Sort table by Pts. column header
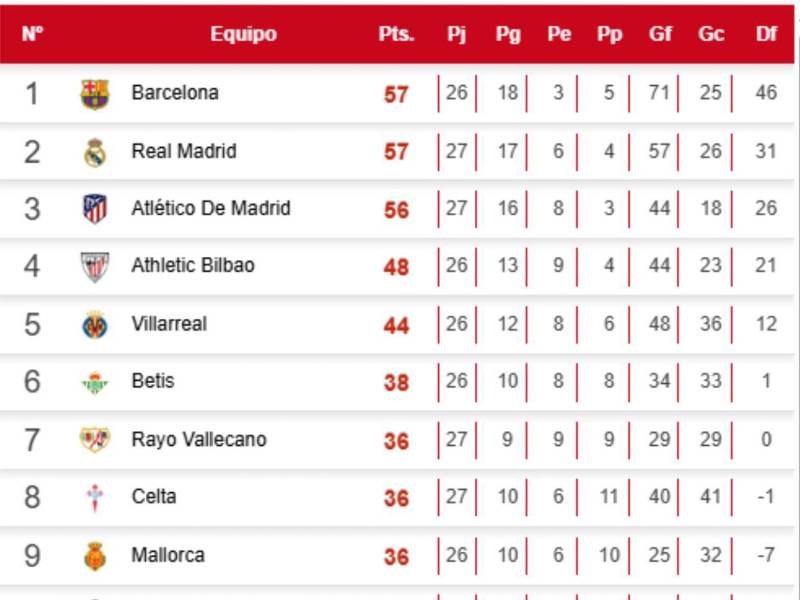 click(x=396, y=34)
